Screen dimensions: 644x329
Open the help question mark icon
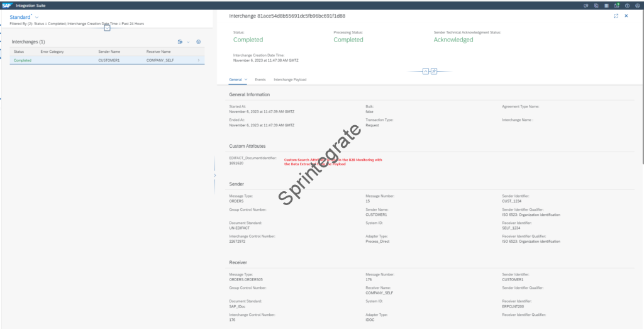(x=627, y=5)
